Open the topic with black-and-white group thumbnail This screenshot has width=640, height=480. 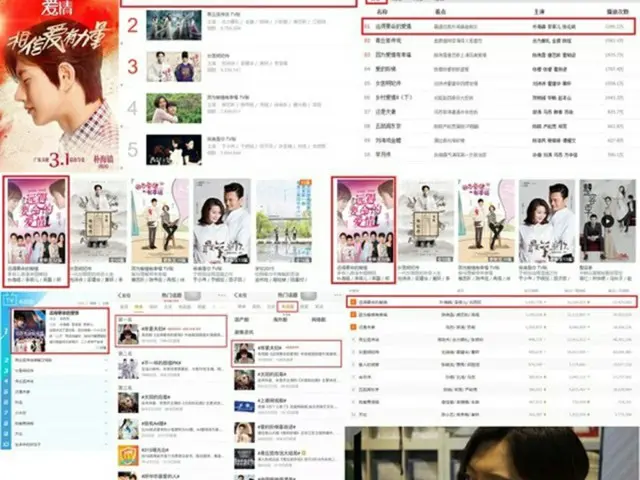click(287, 458)
